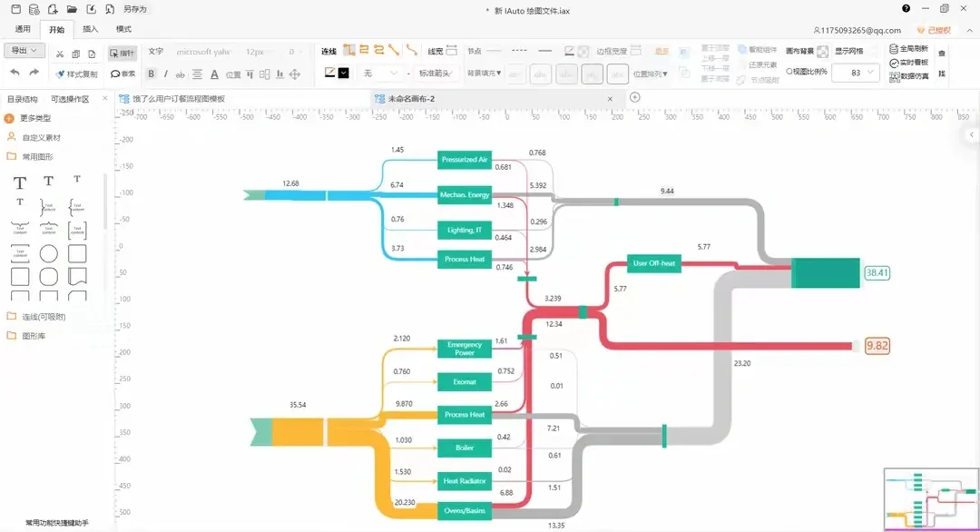Select the curved connector line style

tap(411, 49)
